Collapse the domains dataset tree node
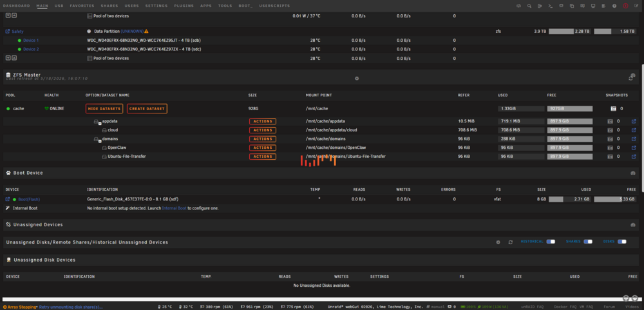This screenshot has height=310, width=644. tap(100, 140)
